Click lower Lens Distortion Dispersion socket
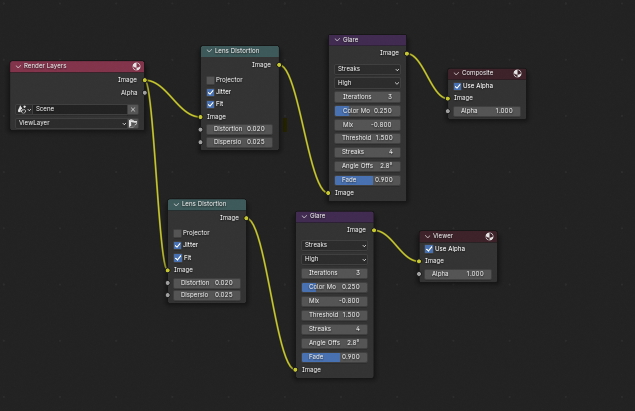The width and height of the screenshot is (635, 411). tap(167, 295)
